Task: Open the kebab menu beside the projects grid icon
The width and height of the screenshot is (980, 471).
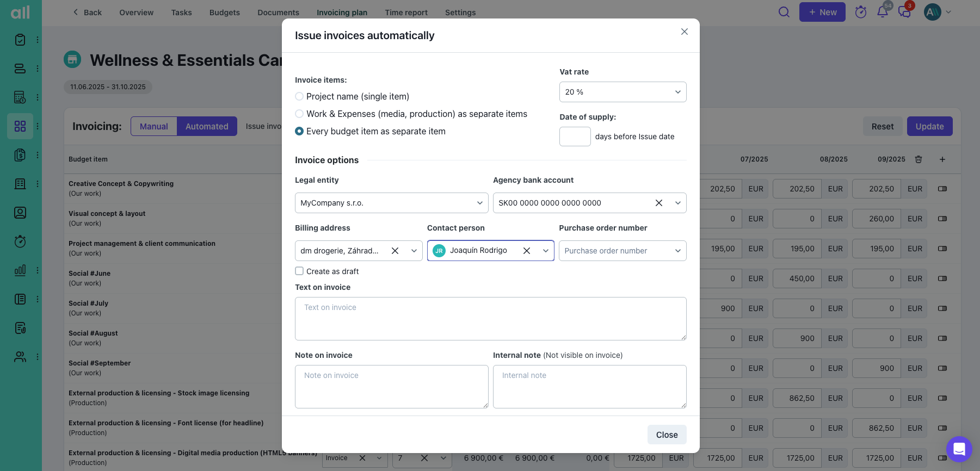Action: pyautogui.click(x=37, y=126)
